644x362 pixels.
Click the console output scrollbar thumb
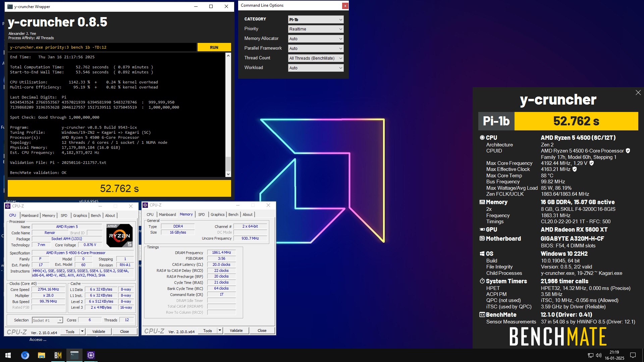(228, 164)
